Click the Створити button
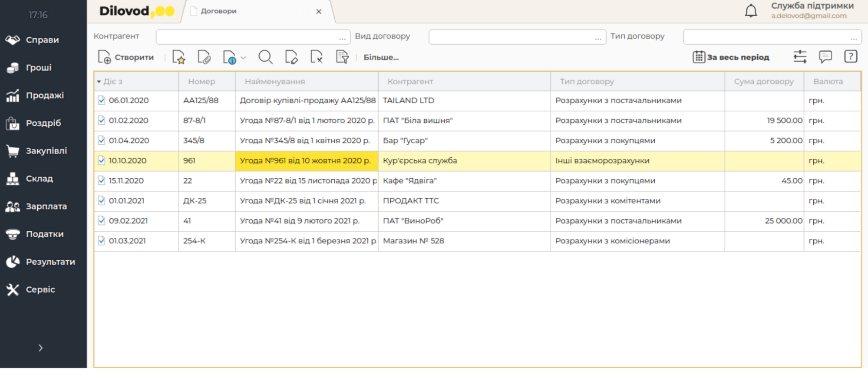Image resolution: width=868 pixels, height=375 pixels. pos(126,57)
